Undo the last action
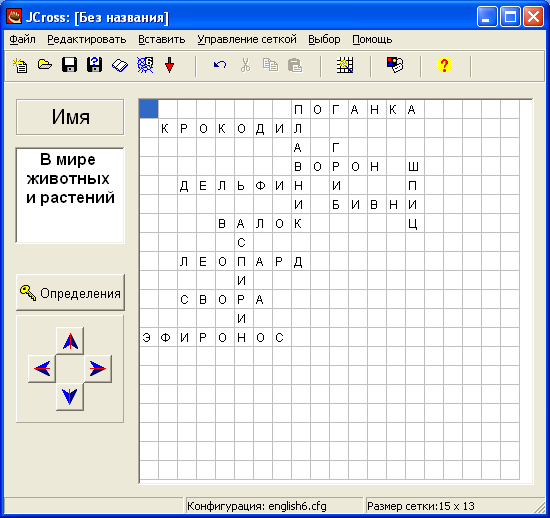The width and height of the screenshot is (550, 518). (x=220, y=65)
